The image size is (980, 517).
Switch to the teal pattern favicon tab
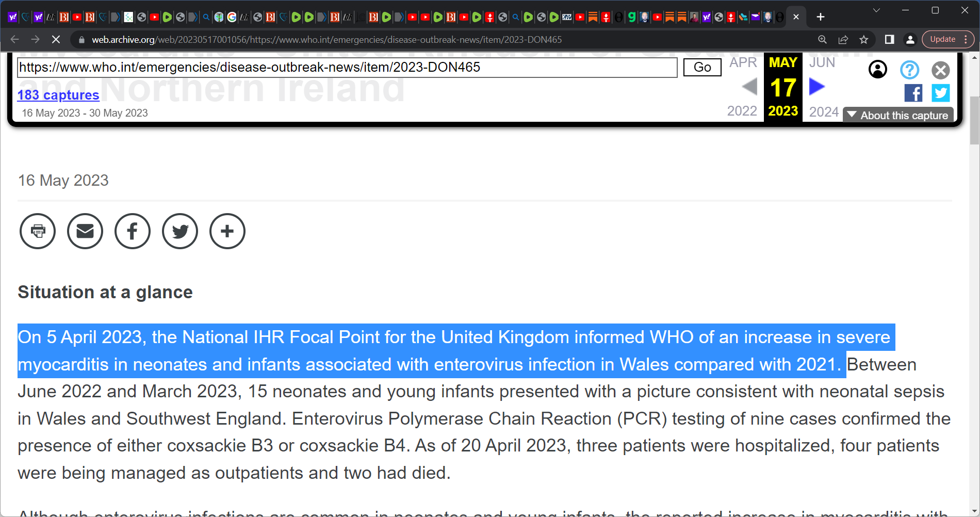pos(128,17)
